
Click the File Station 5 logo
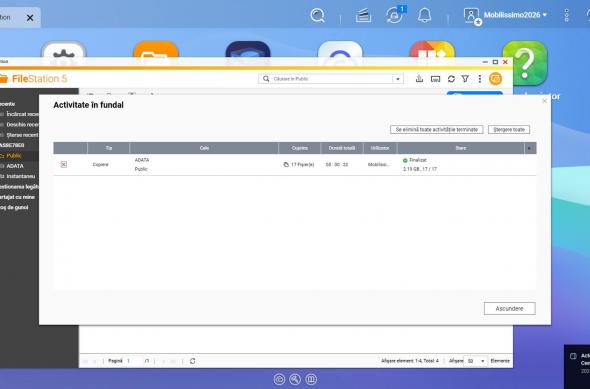tap(34, 79)
